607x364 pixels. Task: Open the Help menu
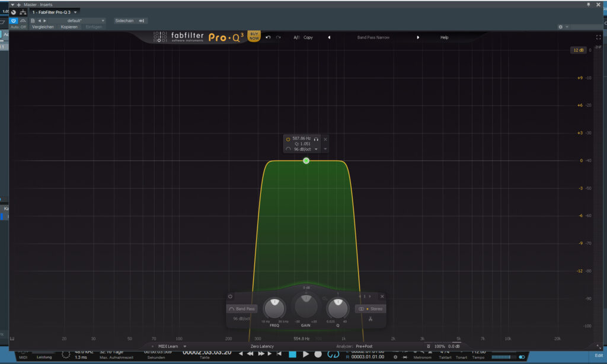click(445, 37)
